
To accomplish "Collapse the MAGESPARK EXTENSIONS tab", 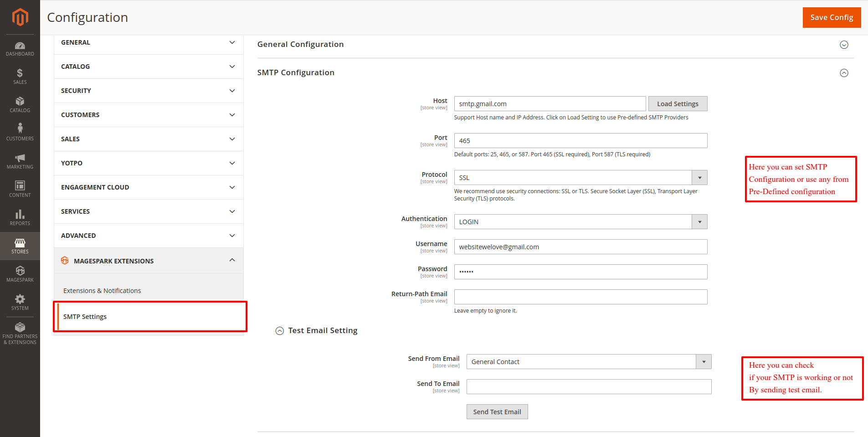I will [x=149, y=261].
